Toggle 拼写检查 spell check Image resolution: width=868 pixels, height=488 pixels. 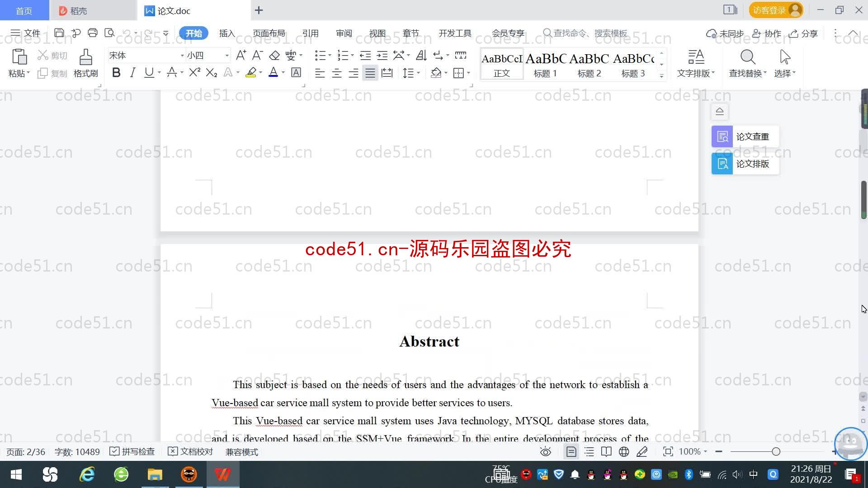pos(132,451)
